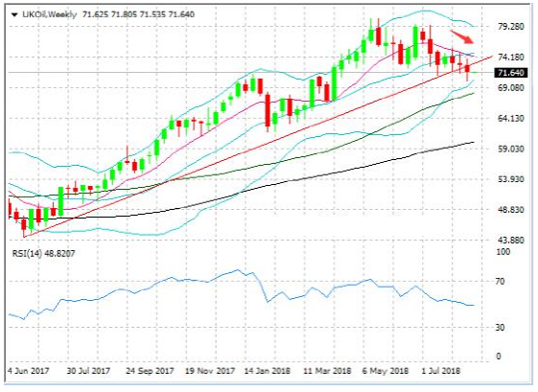The width and height of the screenshot is (538, 392).
Task: Select the price scale value 79.280
Action: tap(511, 27)
